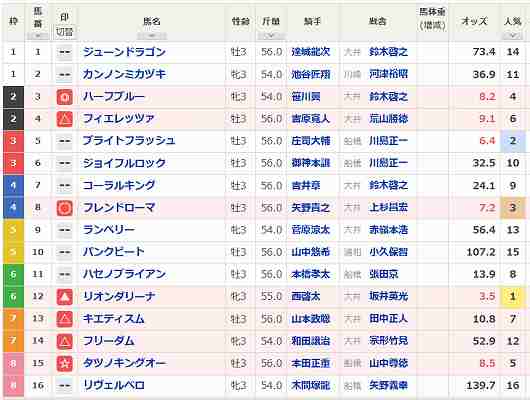
Task: Click the yellow first-favorite cell for リオンダリーナ
Action: tap(513, 297)
